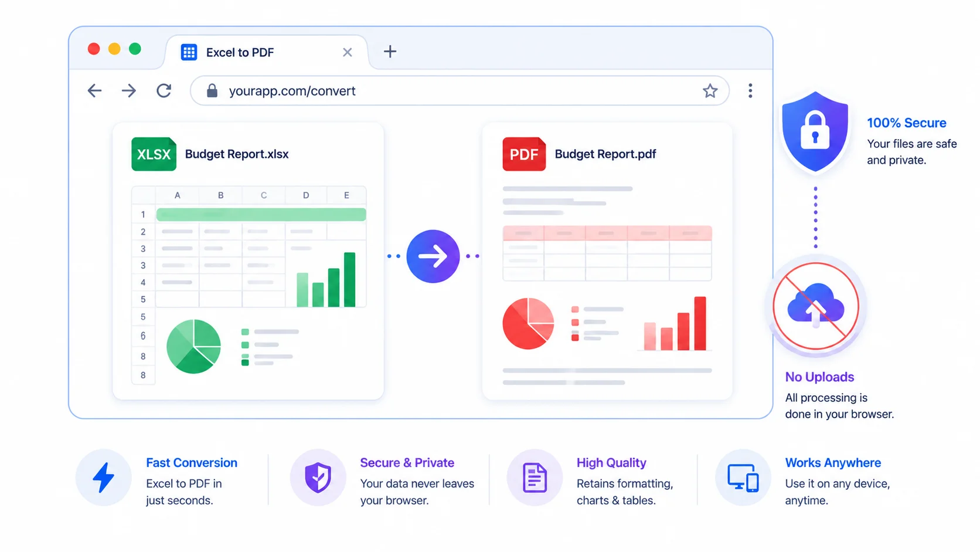
Task: Click the browser back arrow
Action: tap(94, 91)
